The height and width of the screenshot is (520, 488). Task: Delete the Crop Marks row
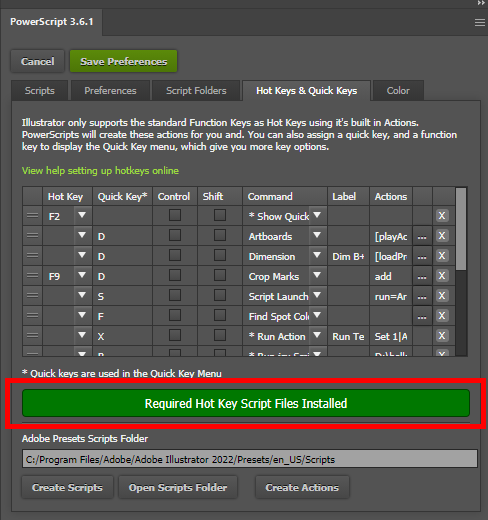tap(442, 276)
